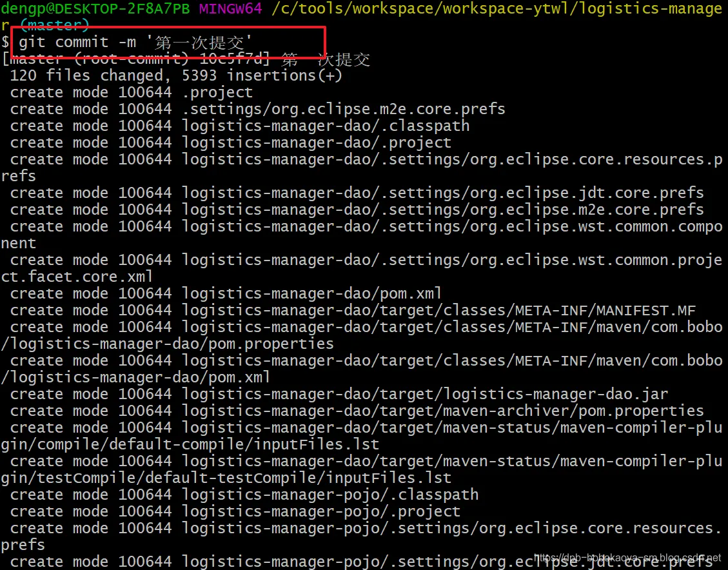Click 'gin/compile/default-compile/inputFiles.lst' text
The height and width of the screenshot is (570, 728).
click(x=190, y=444)
